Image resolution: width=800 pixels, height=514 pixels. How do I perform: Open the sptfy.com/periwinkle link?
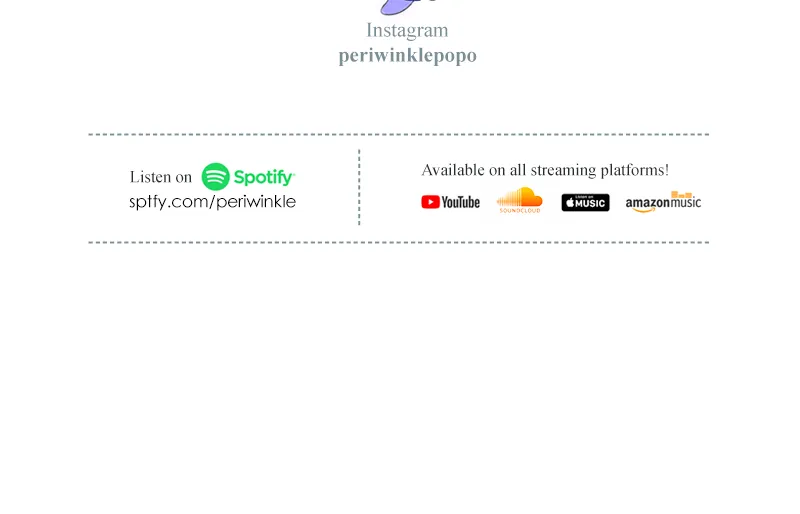point(213,202)
